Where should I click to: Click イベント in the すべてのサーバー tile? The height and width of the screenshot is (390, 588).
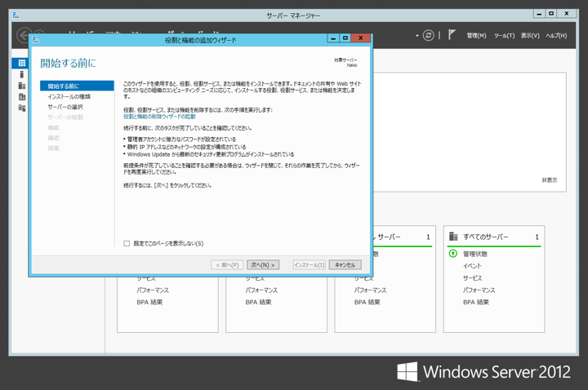pyautogui.click(x=472, y=266)
